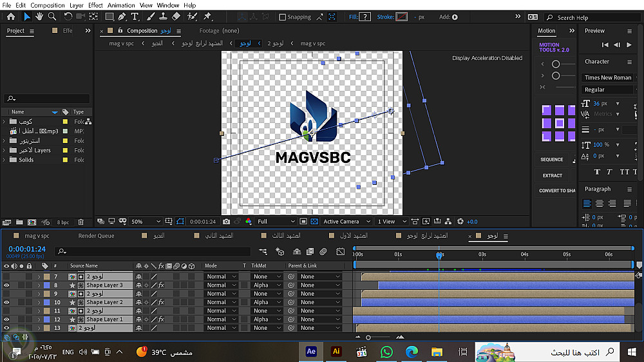Open Adobe Illustrator from taskbar
Image resolution: width=644 pixels, height=362 pixels.
pos(336,352)
